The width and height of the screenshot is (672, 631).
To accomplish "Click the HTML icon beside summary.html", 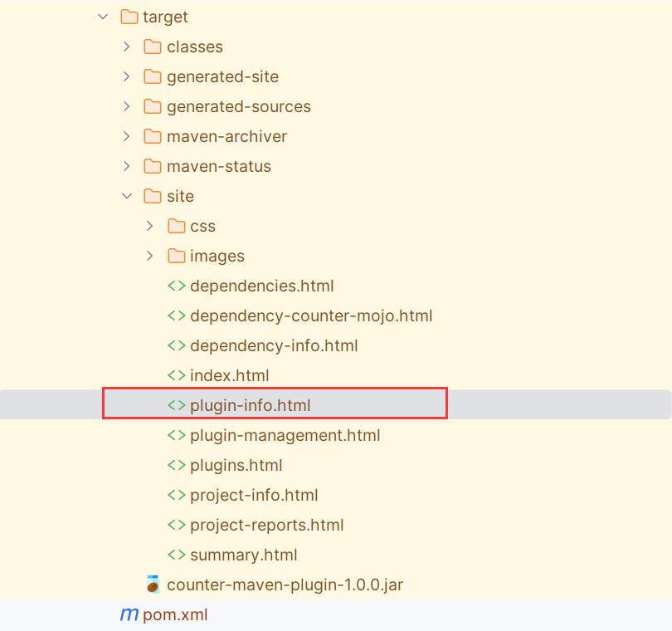I will (177, 555).
